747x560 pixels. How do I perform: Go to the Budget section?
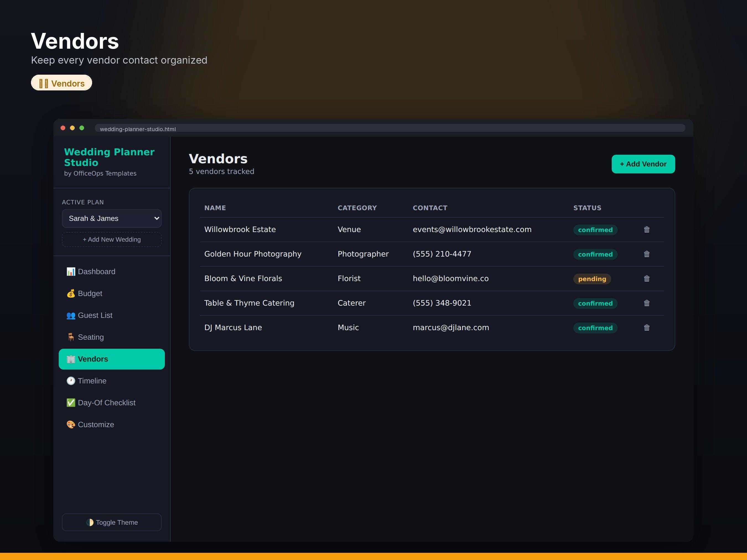coord(112,294)
